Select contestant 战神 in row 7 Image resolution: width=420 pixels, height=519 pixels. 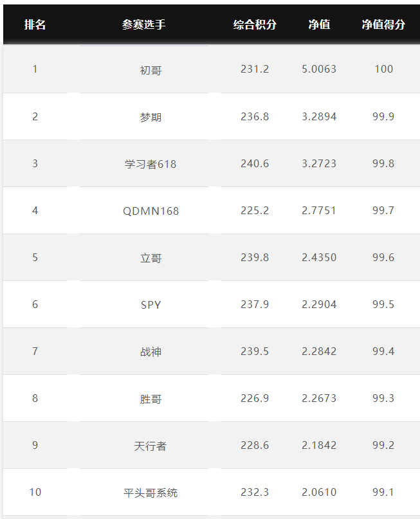(x=151, y=352)
